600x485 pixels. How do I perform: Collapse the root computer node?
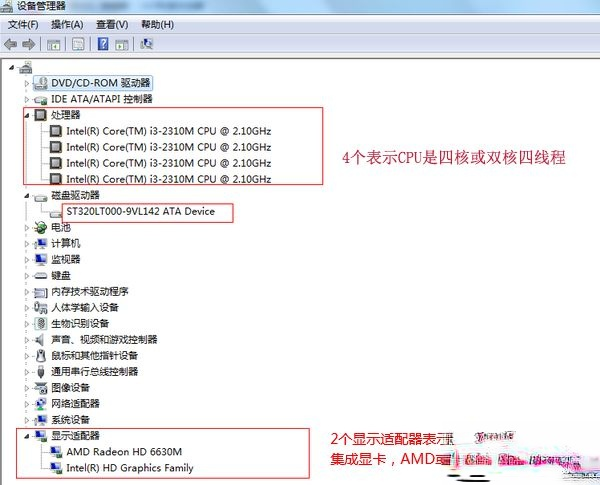pos(11,68)
